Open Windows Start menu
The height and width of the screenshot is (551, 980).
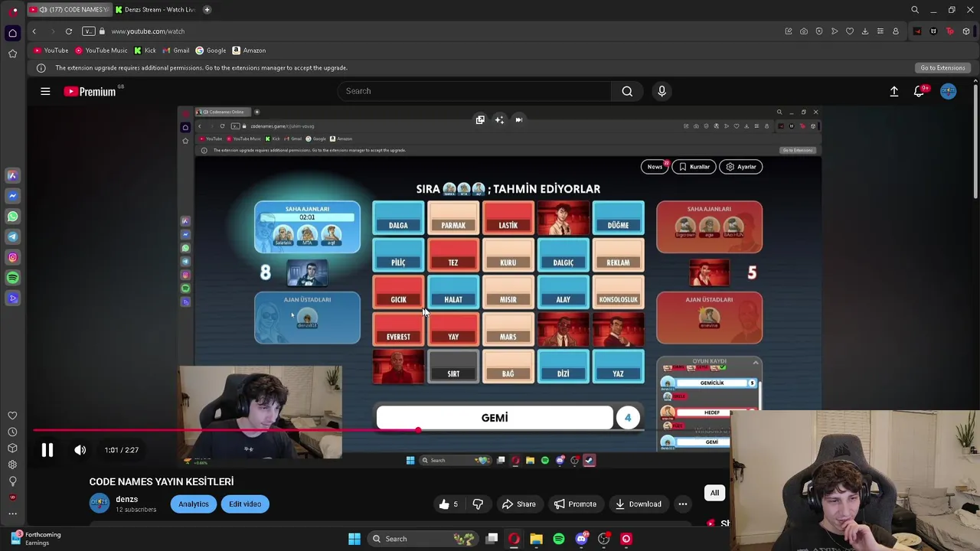click(354, 539)
